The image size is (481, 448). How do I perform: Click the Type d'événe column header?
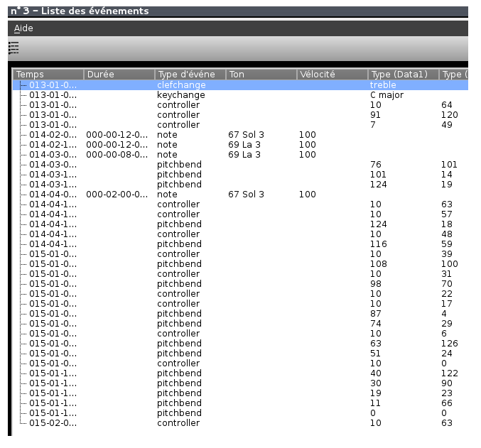pyautogui.click(x=190, y=75)
